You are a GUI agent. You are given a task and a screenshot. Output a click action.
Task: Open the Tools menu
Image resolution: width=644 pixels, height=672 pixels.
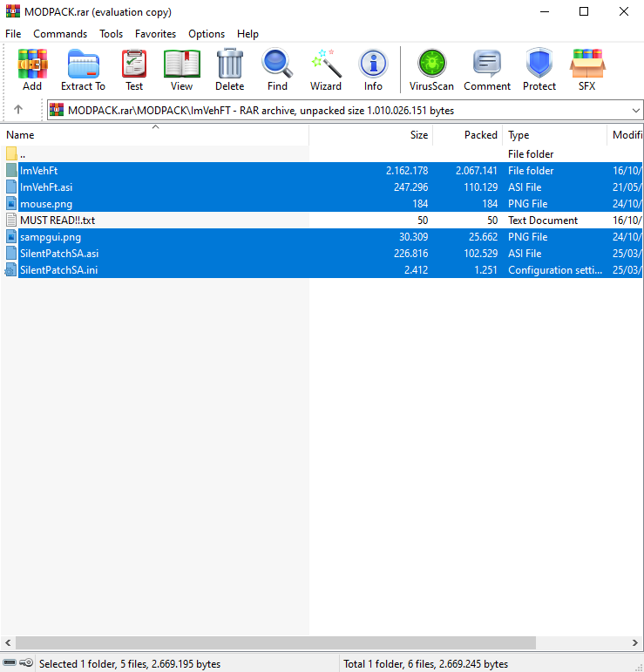pyautogui.click(x=111, y=34)
